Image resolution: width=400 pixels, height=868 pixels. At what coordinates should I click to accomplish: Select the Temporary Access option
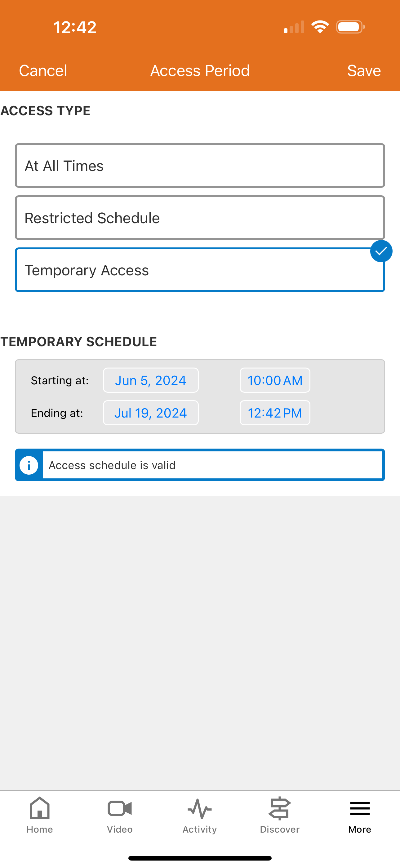pyautogui.click(x=200, y=270)
